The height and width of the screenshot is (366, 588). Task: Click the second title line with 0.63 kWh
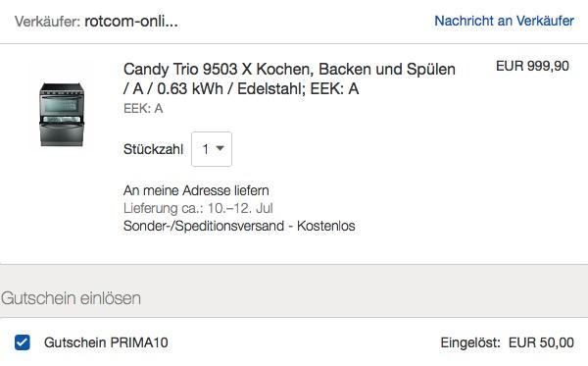point(241,89)
